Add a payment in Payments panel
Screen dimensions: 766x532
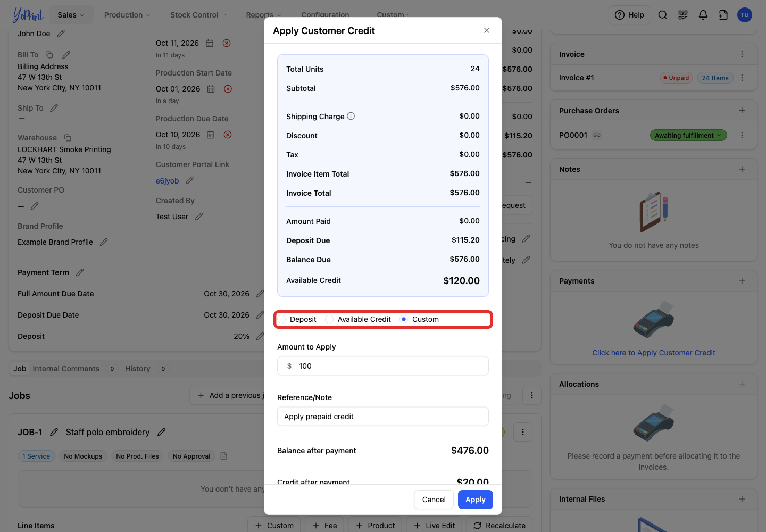742,281
